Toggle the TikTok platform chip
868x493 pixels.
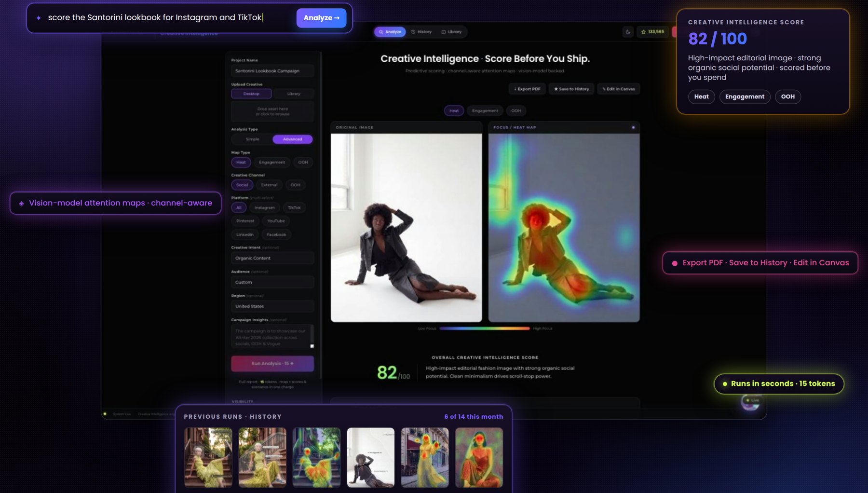(294, 208)
